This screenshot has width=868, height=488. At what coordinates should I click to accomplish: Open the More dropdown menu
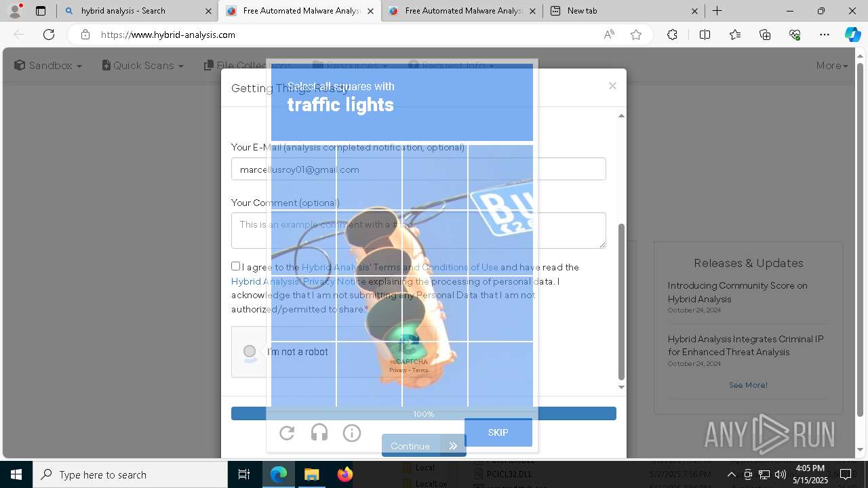tap(832, 66)
